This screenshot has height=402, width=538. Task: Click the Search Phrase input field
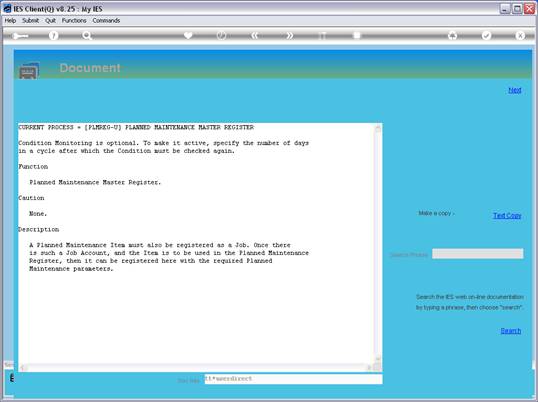[478, 254]
